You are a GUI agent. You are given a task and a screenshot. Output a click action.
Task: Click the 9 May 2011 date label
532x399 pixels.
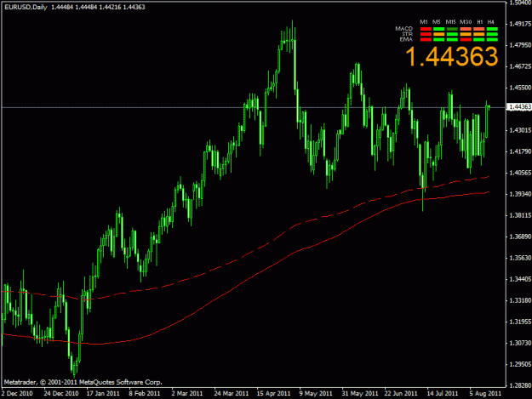click(x=316, y=393)
